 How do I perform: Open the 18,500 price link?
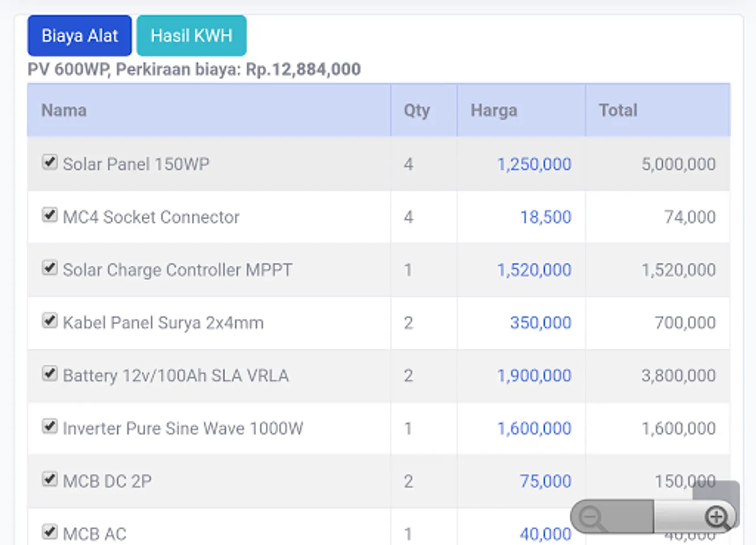545,217
